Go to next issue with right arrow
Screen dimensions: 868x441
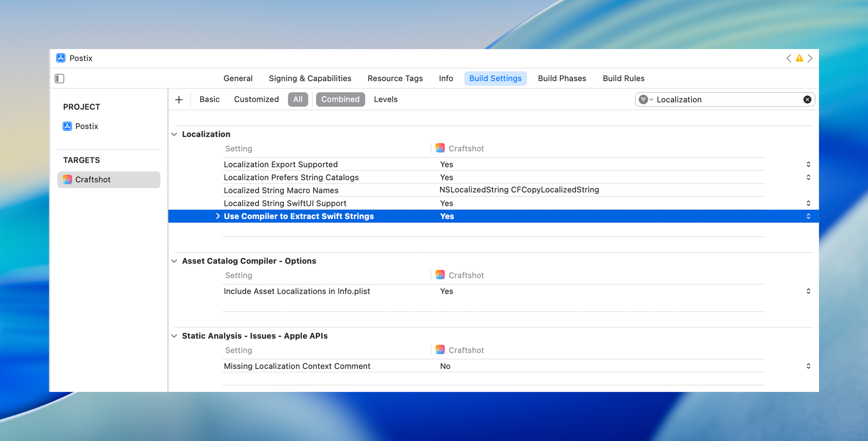[x=810, y=58]
